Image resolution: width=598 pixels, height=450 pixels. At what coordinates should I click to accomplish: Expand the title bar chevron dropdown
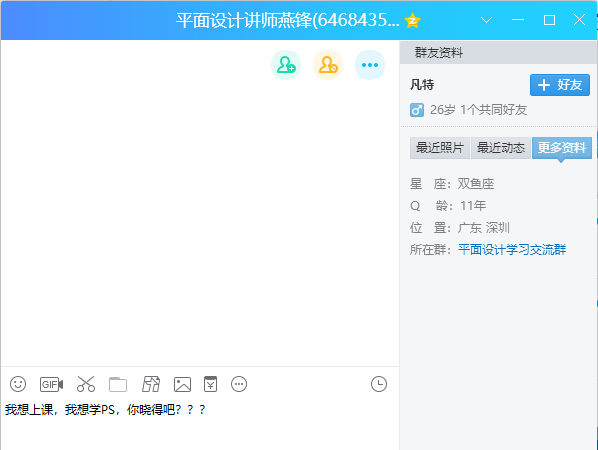pos(486,20)
